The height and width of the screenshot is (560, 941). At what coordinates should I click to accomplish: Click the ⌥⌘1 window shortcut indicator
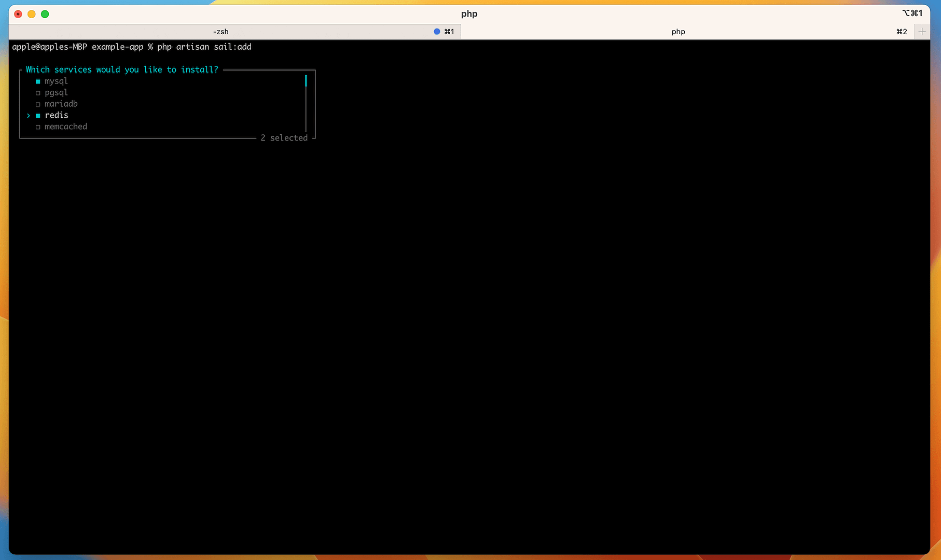pos(912,13)
